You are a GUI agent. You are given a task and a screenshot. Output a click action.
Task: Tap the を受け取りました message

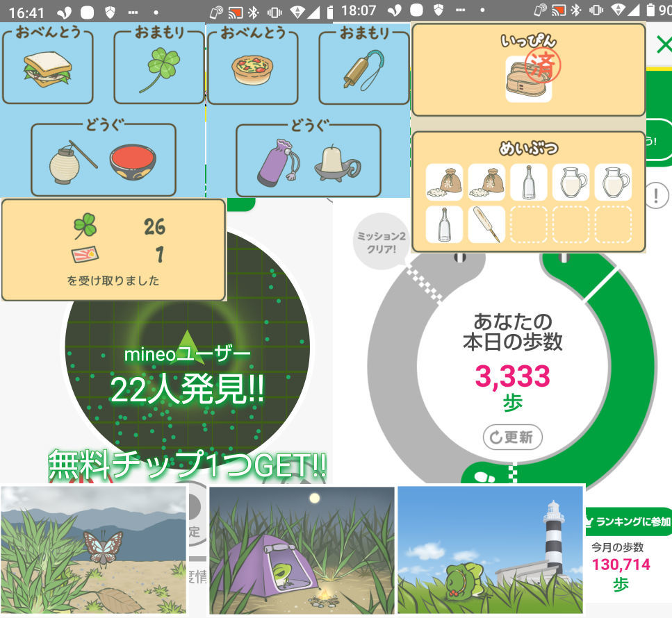pos(113,281)
